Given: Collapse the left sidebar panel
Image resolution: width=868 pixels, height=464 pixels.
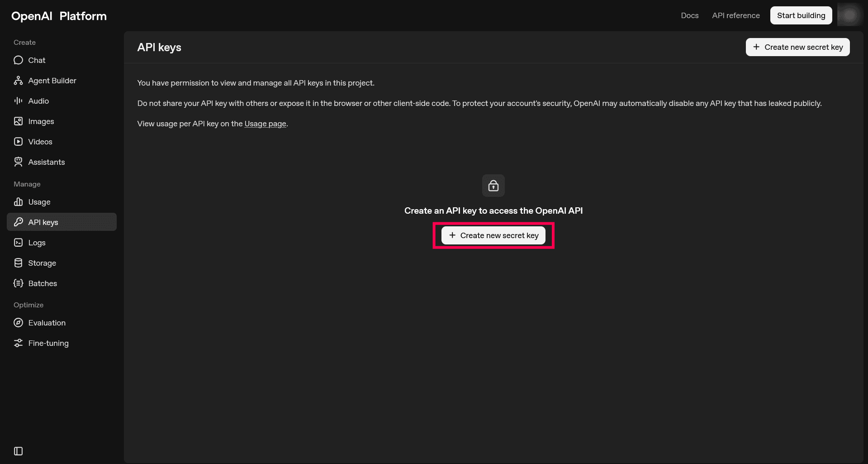Looking at the screenshot, I should pos(18,451).
